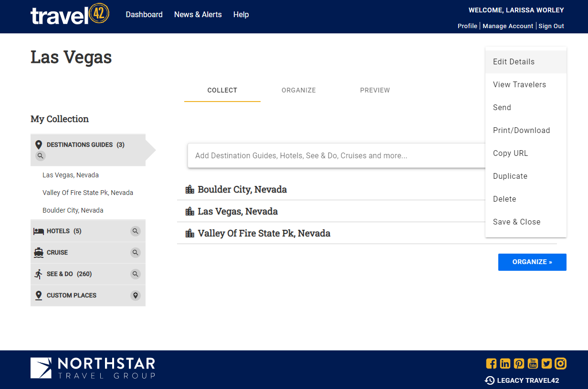588x389 pixels.
Task: Click the Pinterest icon in footer
Action: 519,364
